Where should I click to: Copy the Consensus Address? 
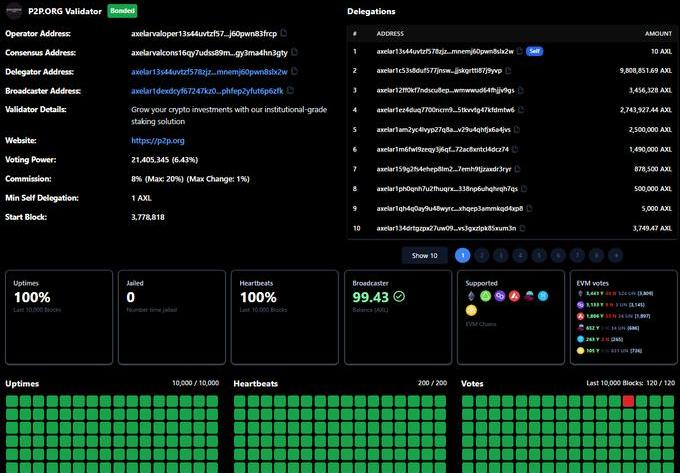click(294, 52)
